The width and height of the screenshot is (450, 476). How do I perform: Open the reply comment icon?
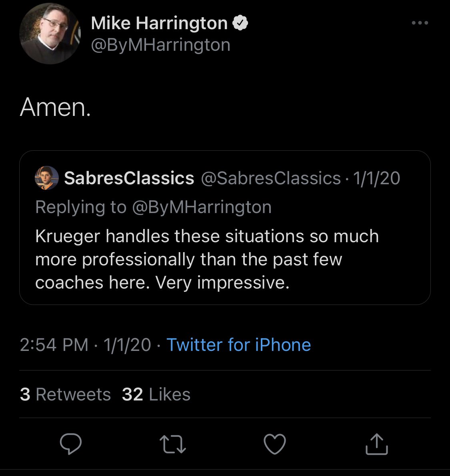pyautogui.click(x=71, y=444)
